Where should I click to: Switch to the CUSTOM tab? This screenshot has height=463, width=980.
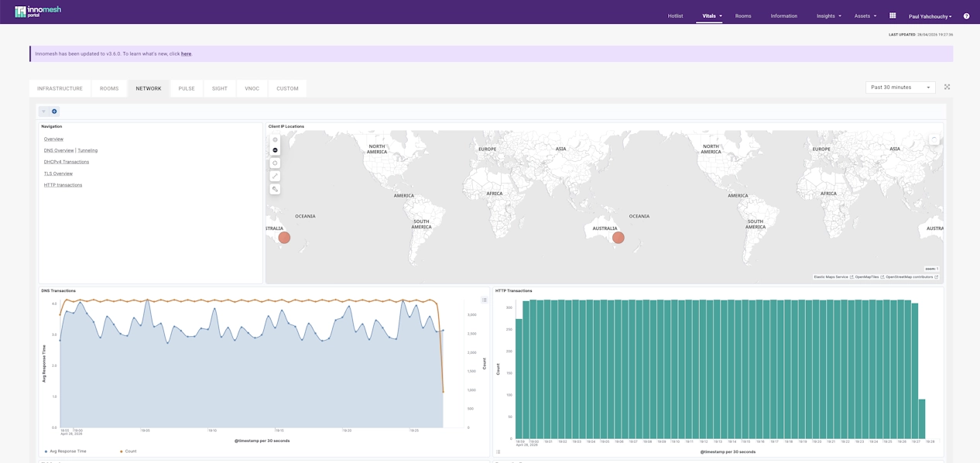[287, 88]
